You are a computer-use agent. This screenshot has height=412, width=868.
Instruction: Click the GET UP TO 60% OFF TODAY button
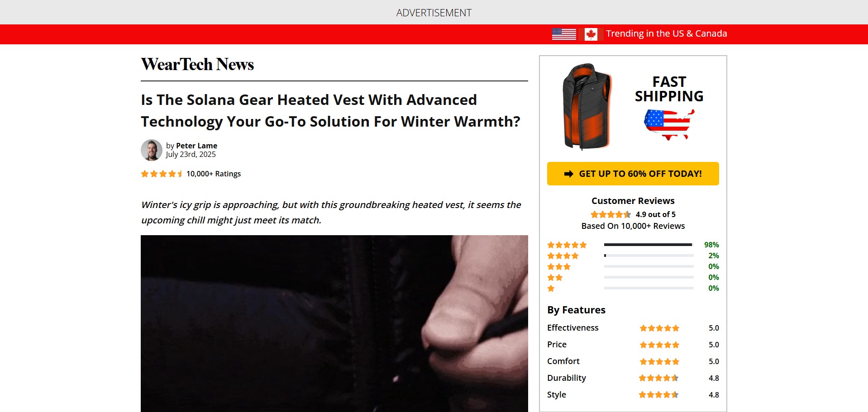tap(633, 174)
